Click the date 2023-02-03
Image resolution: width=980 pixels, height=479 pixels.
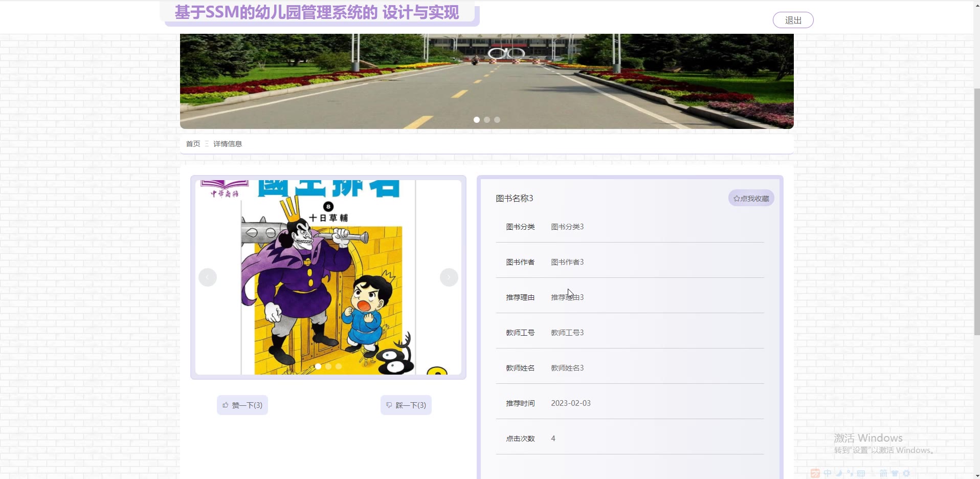pos(571,403)
